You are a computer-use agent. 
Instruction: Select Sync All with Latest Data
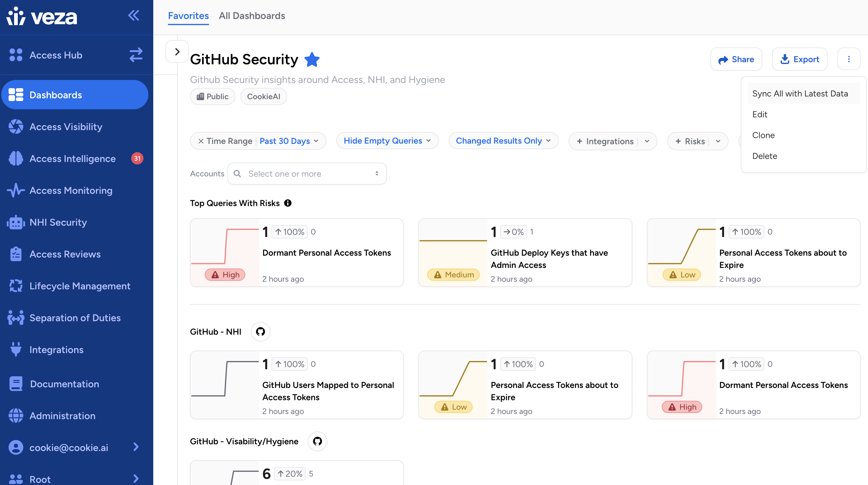click(x=804, y=94)
